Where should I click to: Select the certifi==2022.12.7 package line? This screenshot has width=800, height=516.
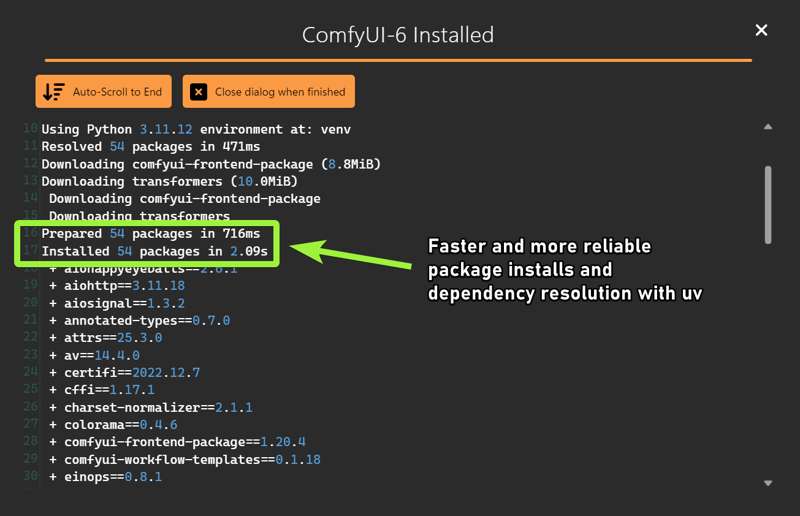click(x=124, y=372)
